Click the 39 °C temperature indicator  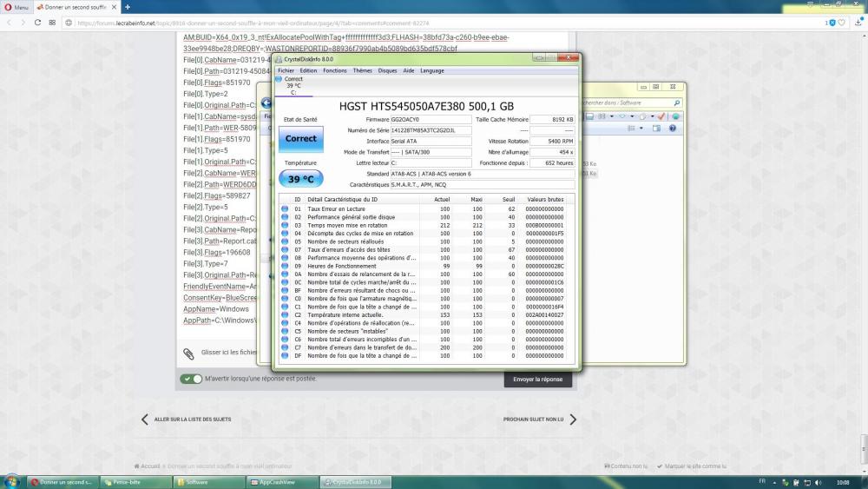(301, 178)
